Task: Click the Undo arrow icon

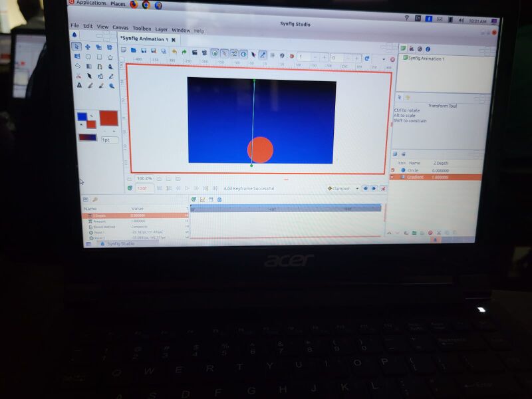Action: 174,51
